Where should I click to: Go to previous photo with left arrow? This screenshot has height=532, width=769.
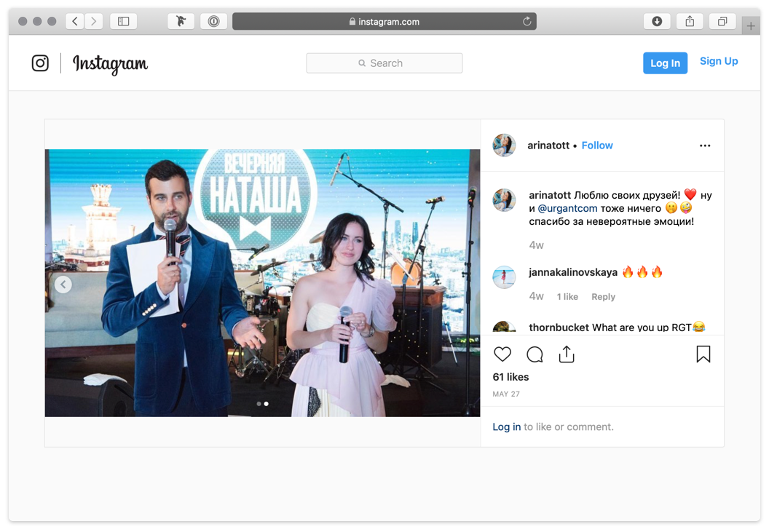click(63, 285)
